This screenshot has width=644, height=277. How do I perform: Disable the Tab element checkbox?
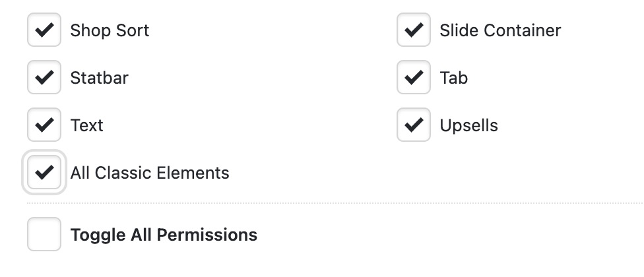414,78
